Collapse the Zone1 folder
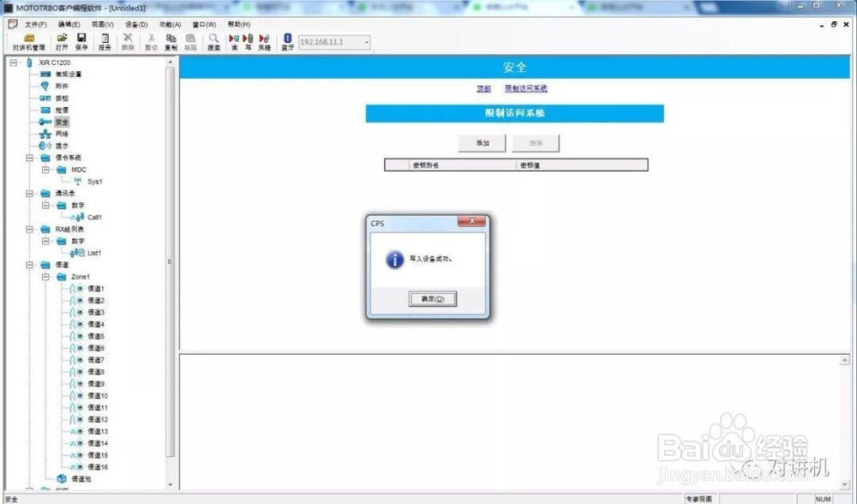This screenshot has width=857, height=504. click(46, 277)
